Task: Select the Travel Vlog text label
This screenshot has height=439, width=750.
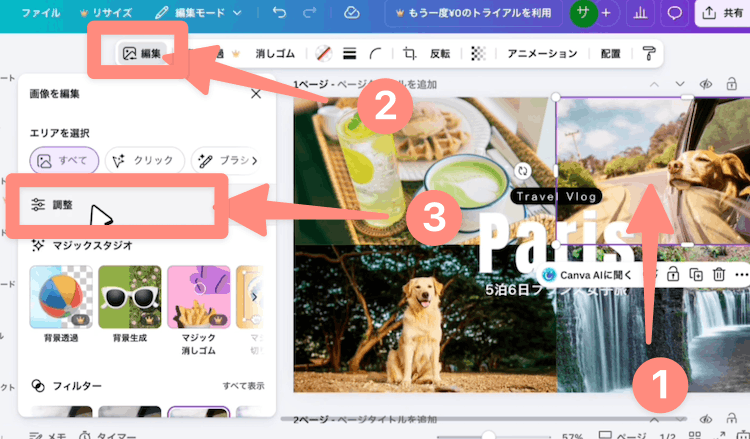Action: (x=556, y=197)
